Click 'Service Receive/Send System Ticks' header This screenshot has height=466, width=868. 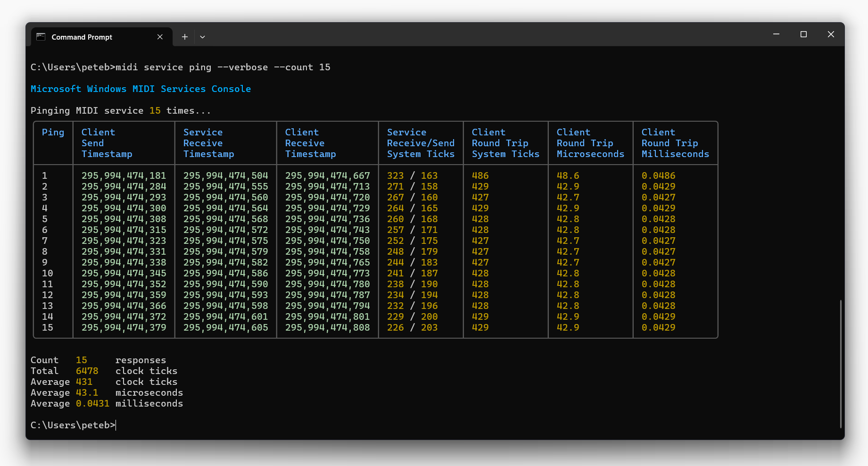click(x=421, y=143)
